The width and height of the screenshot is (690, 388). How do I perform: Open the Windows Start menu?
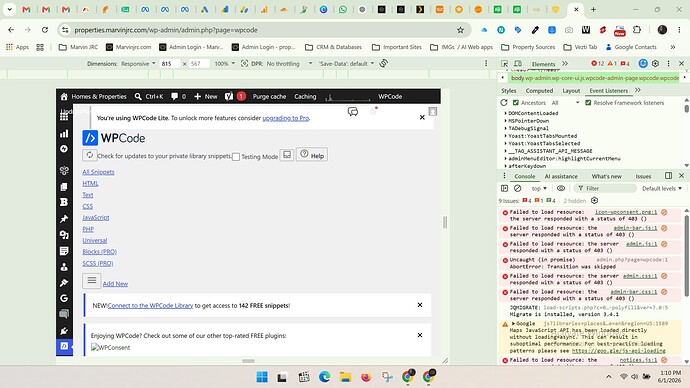tap(262, 377)
